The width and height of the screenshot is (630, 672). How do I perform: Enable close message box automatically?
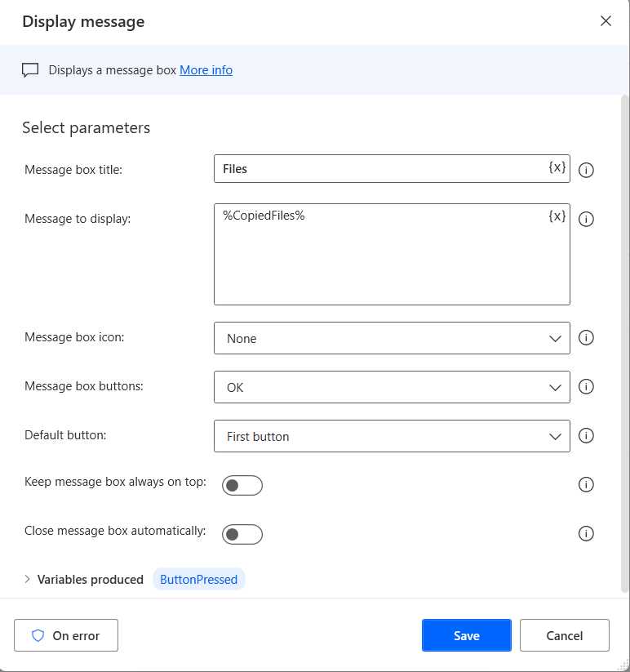pyautogui.click(x=242, y=533)
